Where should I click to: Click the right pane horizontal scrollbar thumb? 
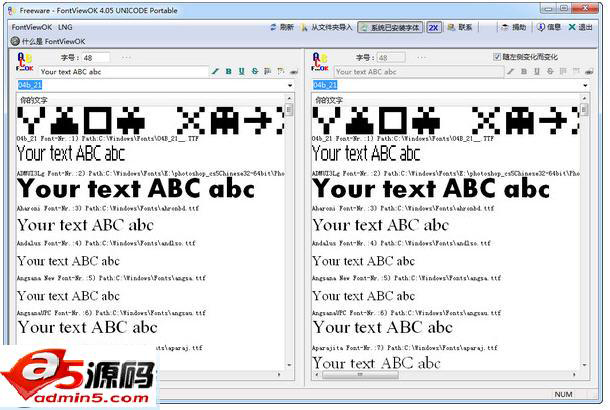click(x=360, y=375)
